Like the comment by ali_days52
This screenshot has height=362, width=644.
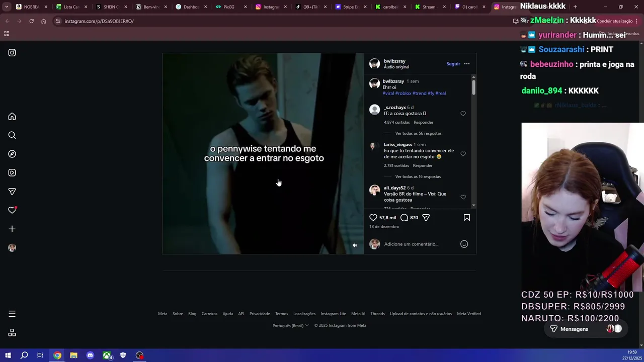point(463,197)
